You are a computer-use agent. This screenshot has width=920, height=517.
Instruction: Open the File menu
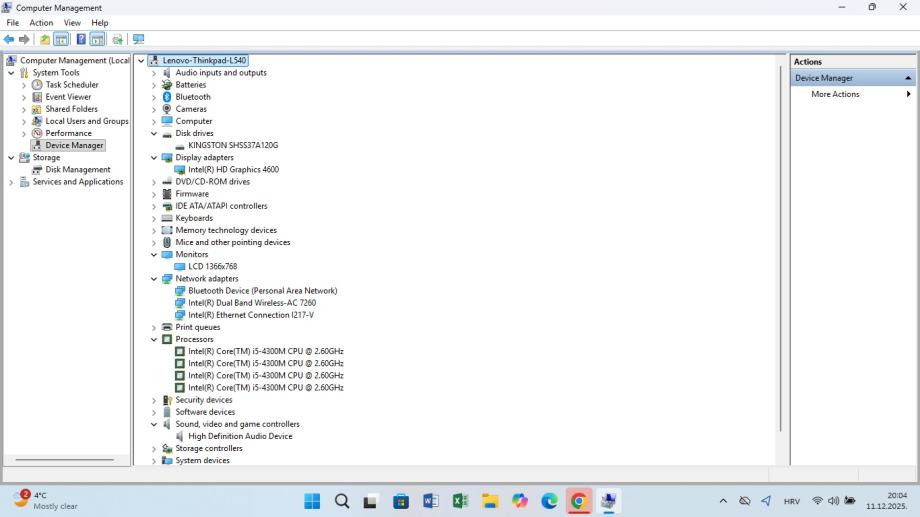coord(12,22)
